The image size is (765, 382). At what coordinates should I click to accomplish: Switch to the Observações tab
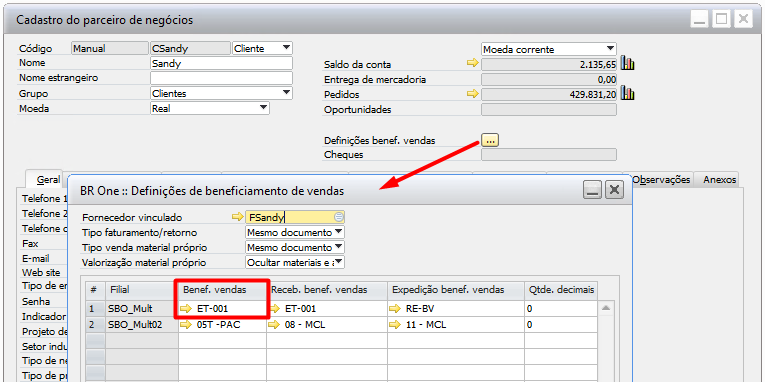click(x=661, y=180)
